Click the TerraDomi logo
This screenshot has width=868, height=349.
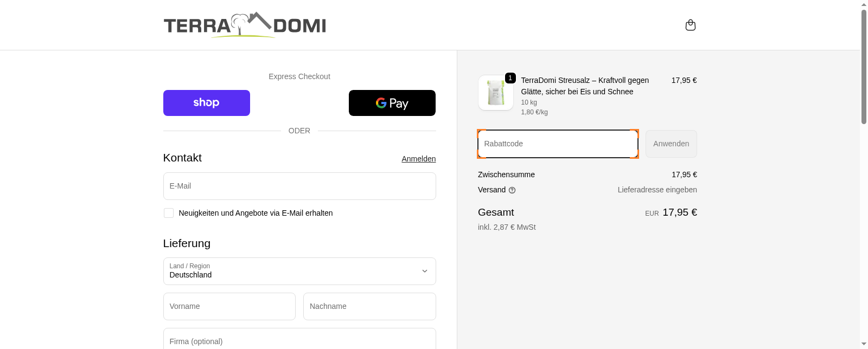245,25
